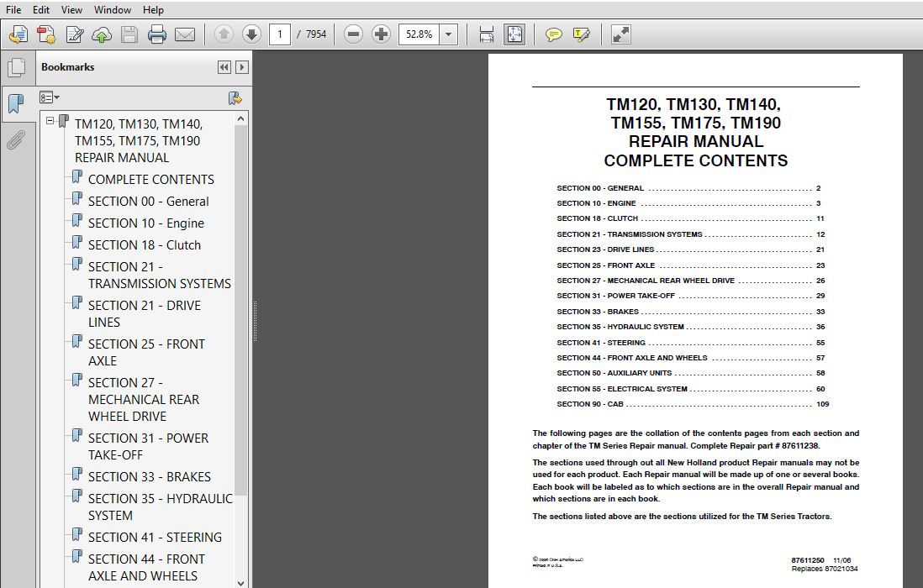Image resolution: width=923 pixels, height=588 pixels.
Task: Click SECTION 10 - ENGINE contents line in page
Action: (688, 203)
